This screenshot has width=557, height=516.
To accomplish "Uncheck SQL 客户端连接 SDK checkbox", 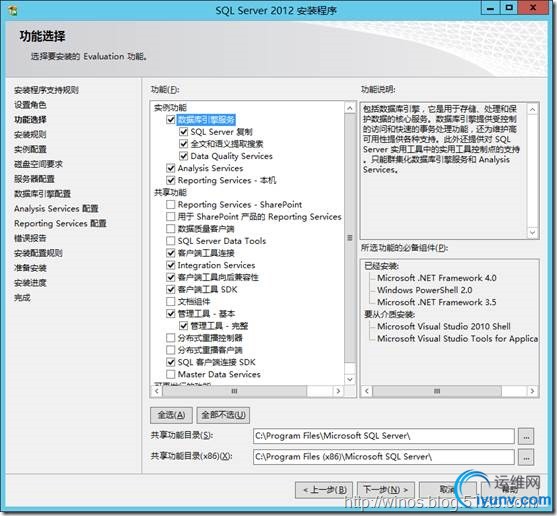I will pyautogui.click(x=171, y=362).
